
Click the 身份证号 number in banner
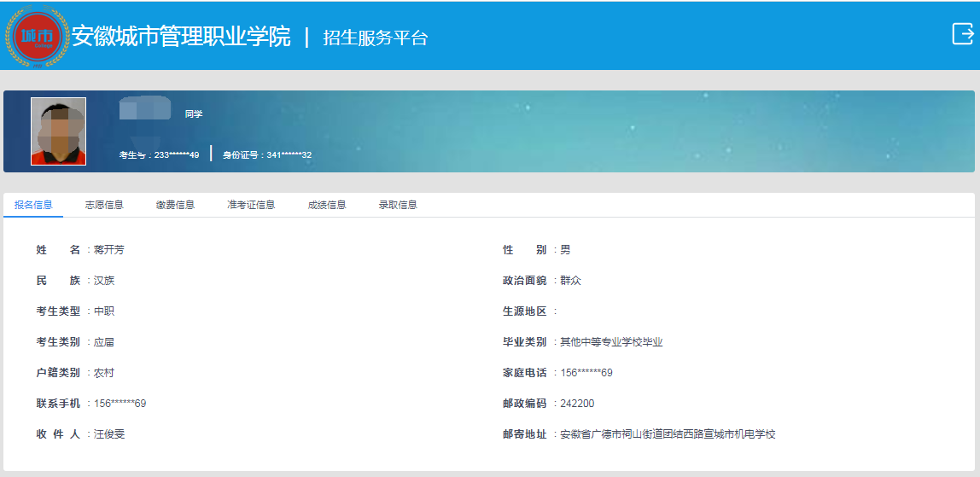point(289,154)
